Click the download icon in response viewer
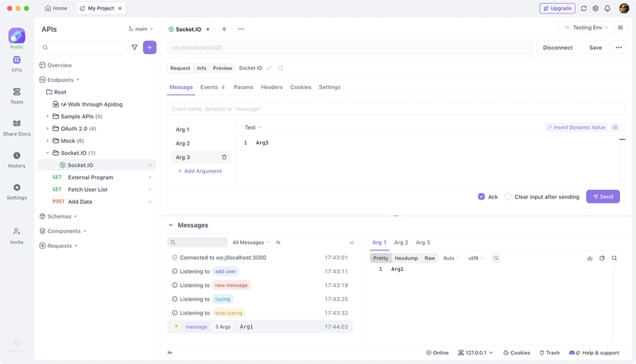The width and height of the screenshot is (636, 364). point(590,258)
